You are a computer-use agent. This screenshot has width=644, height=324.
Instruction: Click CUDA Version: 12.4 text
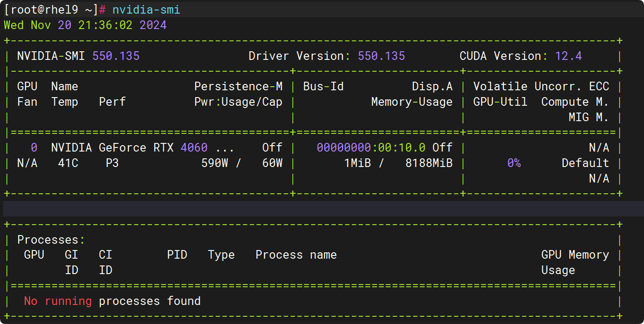[521, 56]
